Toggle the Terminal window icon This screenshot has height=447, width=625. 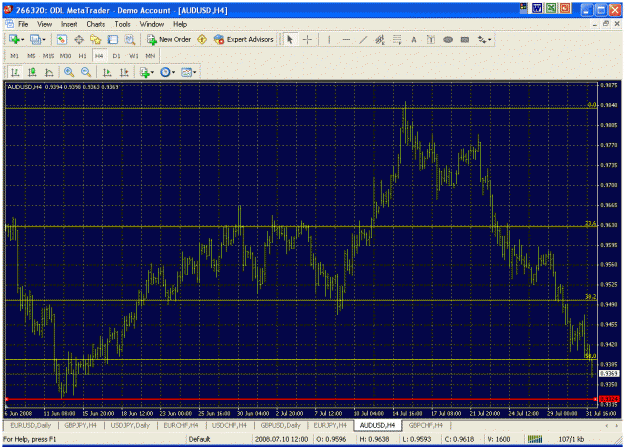113,39
